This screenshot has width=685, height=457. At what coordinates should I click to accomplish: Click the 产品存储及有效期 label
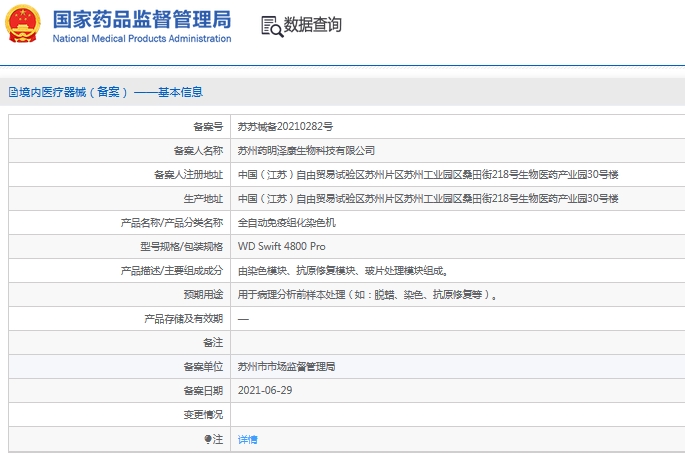(183, 319)
